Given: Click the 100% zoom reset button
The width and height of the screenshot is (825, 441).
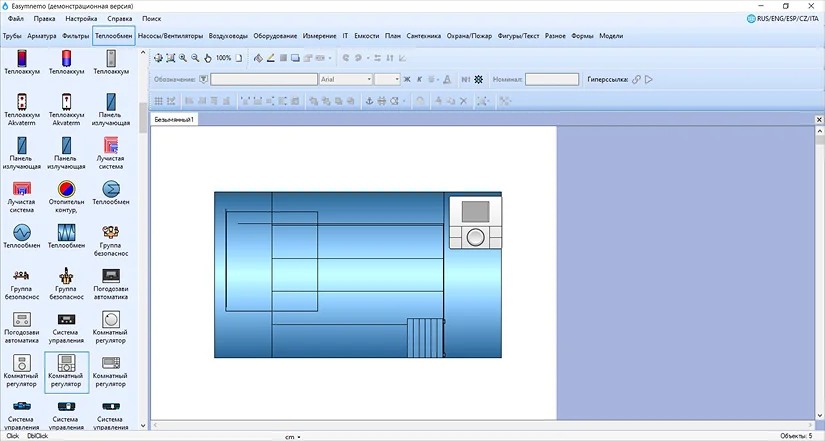Looking at the screenshot, I should tap(223, 58).
